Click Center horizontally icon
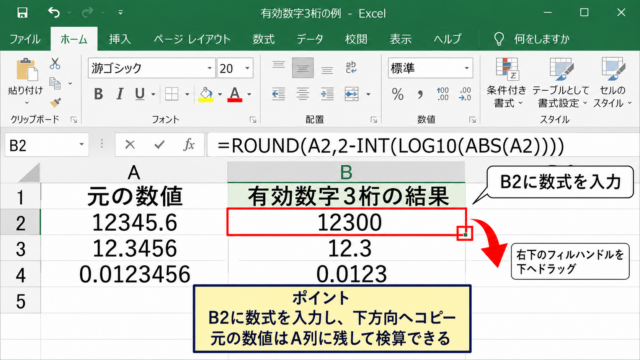The image size is (640, 360). [303, 94]
